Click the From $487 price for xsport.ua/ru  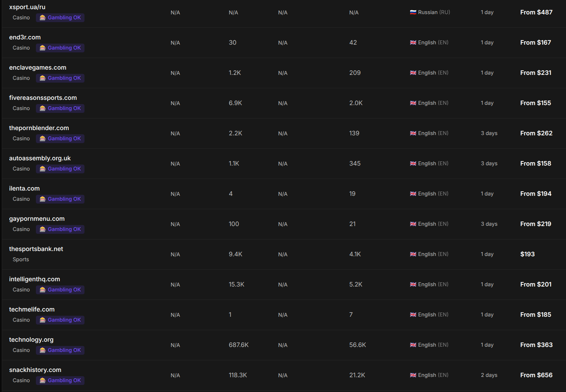click(536, 12)
